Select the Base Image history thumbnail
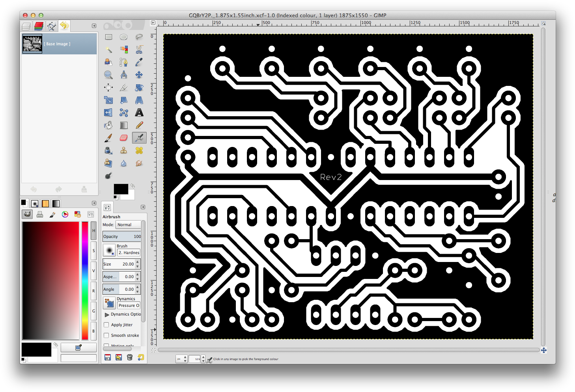 [32, 44]
